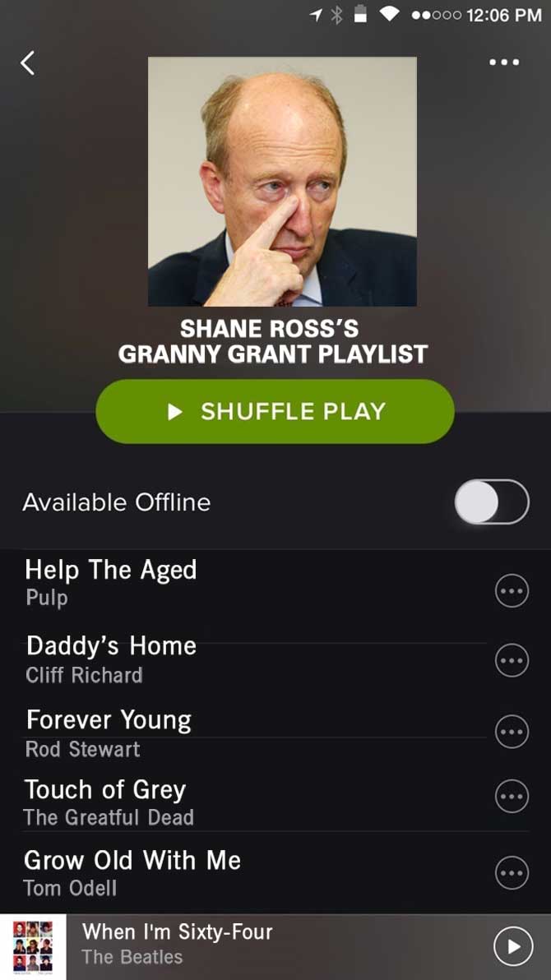
Task: Play When I'm Sixty-Four from mini player
Action: (513, 946)
